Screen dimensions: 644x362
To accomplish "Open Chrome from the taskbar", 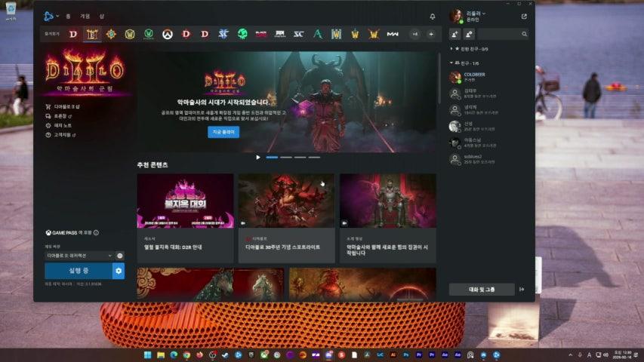I will click(x=186, y=355).
